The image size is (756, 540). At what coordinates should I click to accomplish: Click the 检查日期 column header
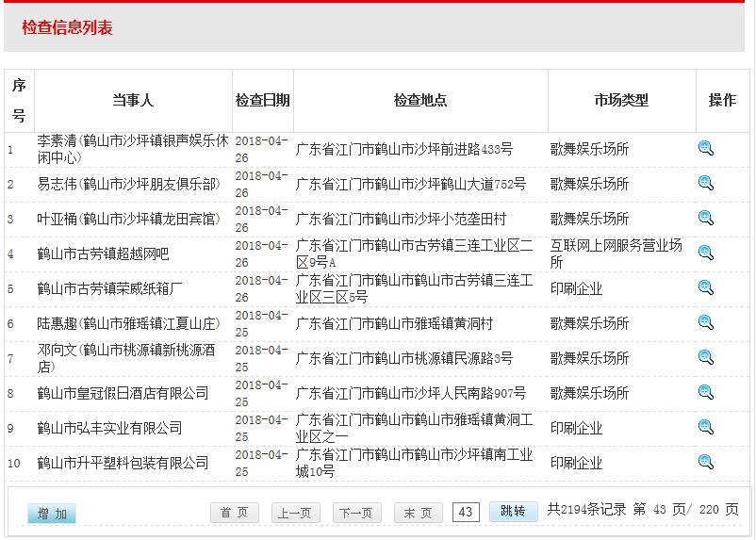[x=262, y=100]
